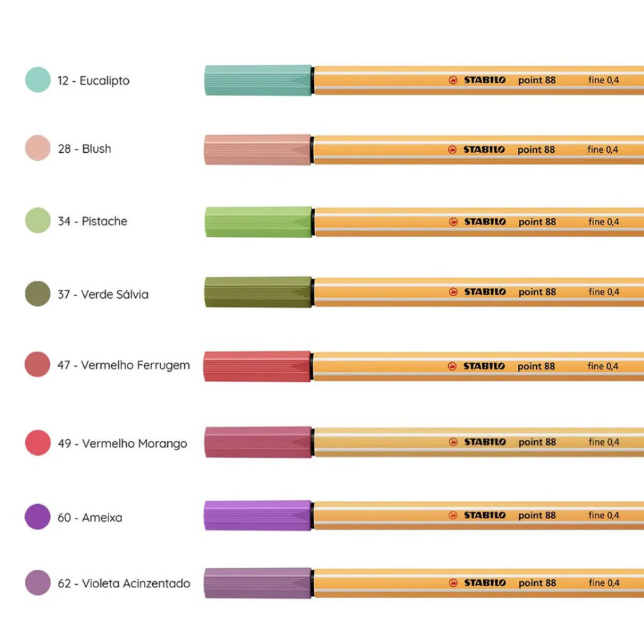Click the '62 - Violeta Acinzentado' label

coord(124,584)
